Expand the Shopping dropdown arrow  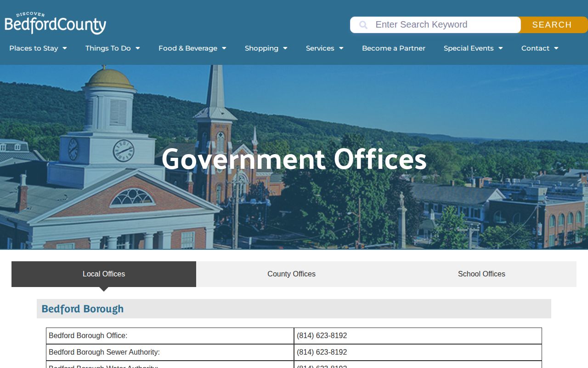click(285, 48)
